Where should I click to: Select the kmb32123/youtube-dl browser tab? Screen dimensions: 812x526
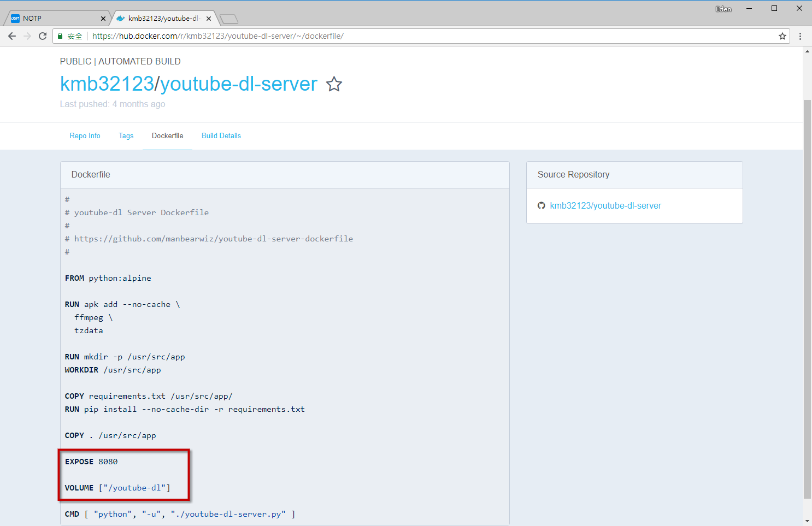pyautogui.click(x=164, y=19)
